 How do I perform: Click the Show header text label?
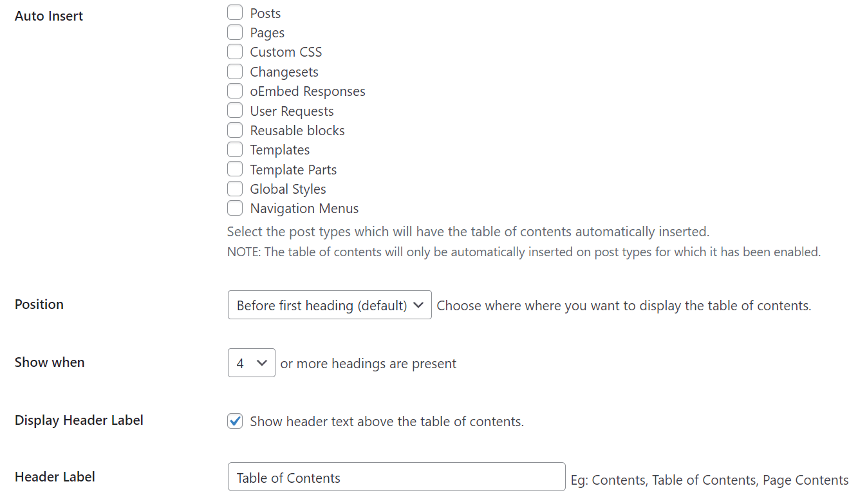(x=386, y=422)
